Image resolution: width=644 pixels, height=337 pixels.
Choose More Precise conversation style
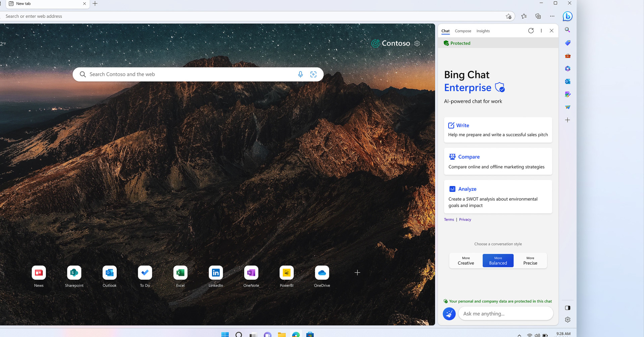(530, 261)
